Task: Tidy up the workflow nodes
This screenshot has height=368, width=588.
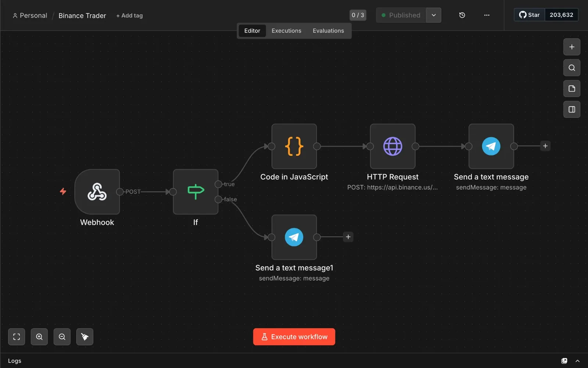Action: (85, 337)
